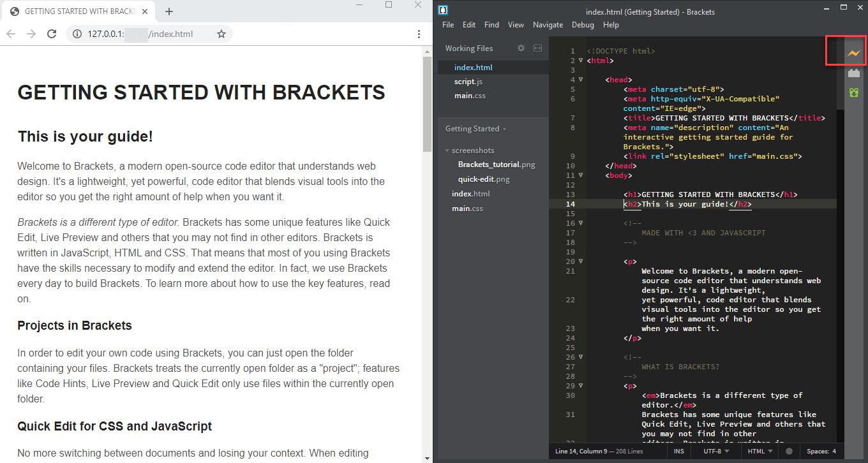This screenshot has height=463, width=868.
Task: Open Brackets_tutorial.png in project tree
Action: pyautogui.click(x=497, y=165)
